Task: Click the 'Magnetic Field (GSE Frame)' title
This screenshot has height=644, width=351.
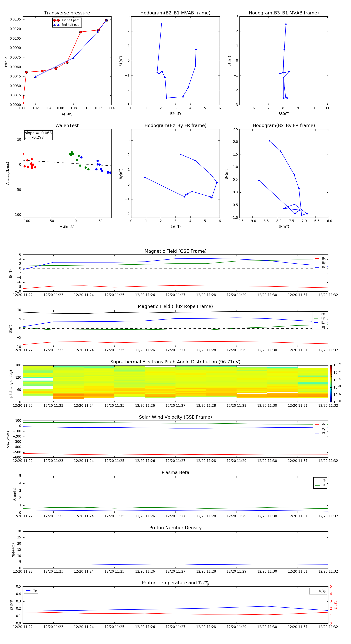Action: (x=175, y=251)
